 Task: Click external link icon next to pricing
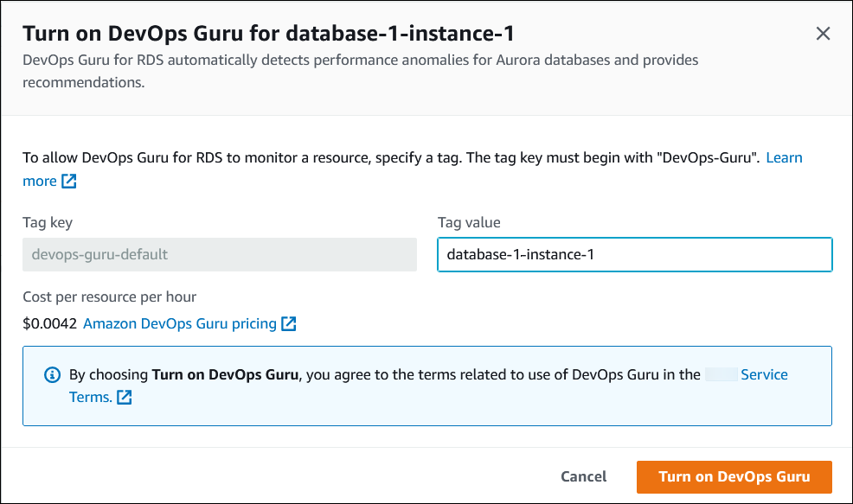click(x=289, y=324)
